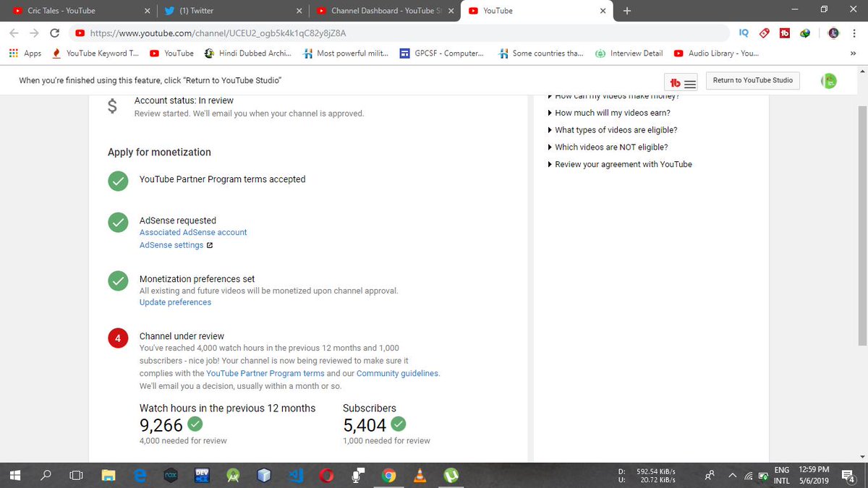Open the Interview Detail bookmark
This screenshot has height=488, width=868.
(629, 53)
